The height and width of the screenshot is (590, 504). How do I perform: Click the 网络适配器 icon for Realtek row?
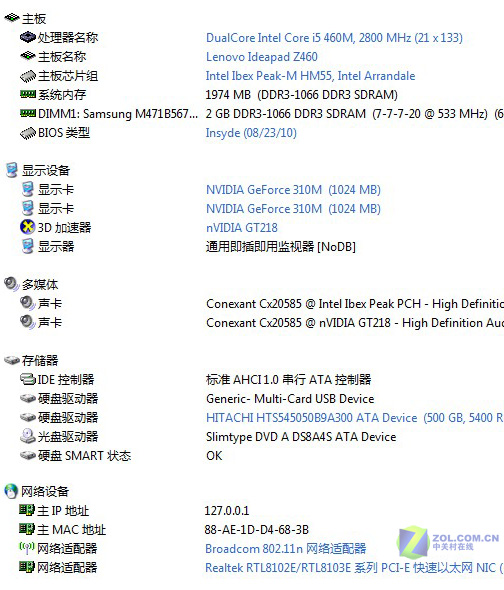click(27, 567)
